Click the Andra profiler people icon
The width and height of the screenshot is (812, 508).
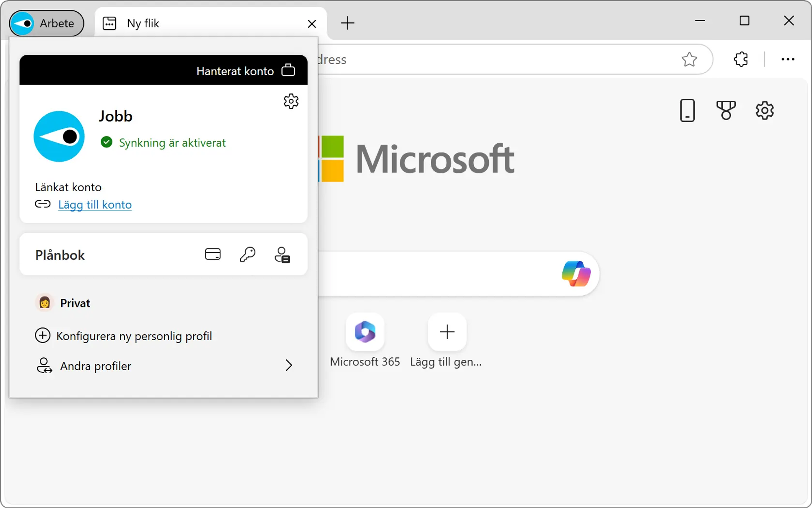point(44,365)
